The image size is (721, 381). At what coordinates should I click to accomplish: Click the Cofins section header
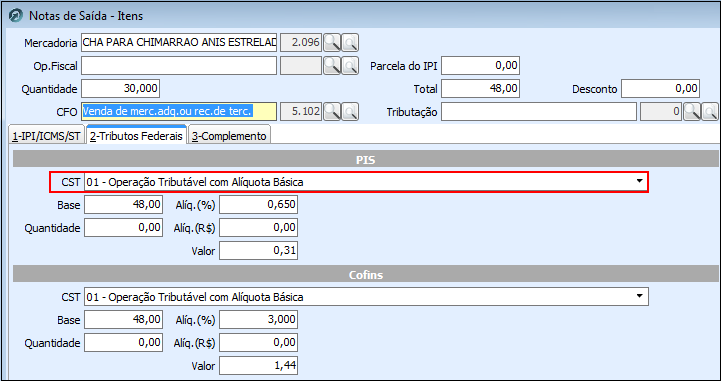click(366, 274)
